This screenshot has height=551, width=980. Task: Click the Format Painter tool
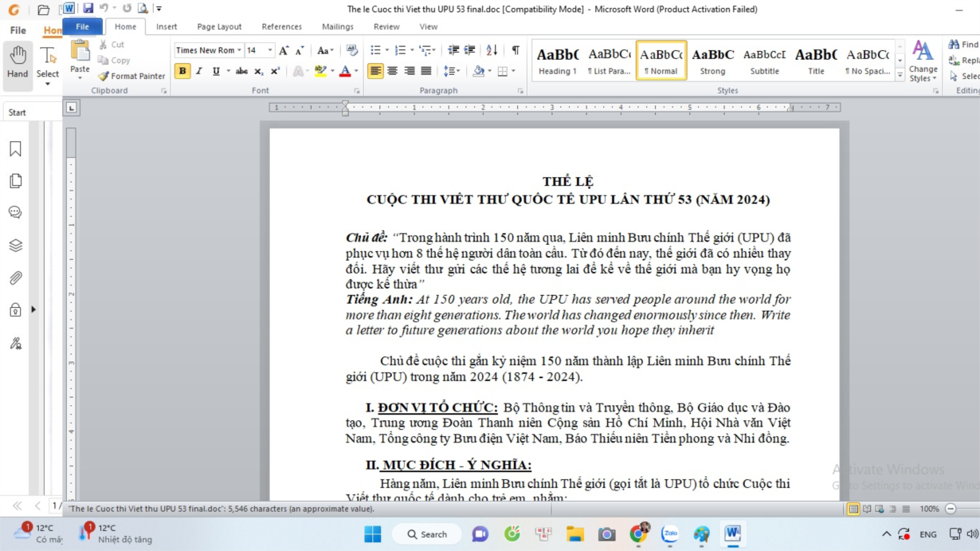(x=131, y=77)
